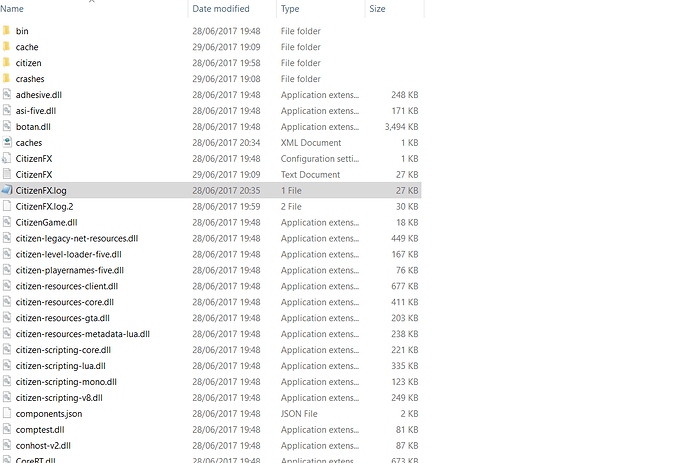The image size is (690, 466).
Task: Select the asi-five.dll file name
Action: pyautogui.click(x=36, y=111)
